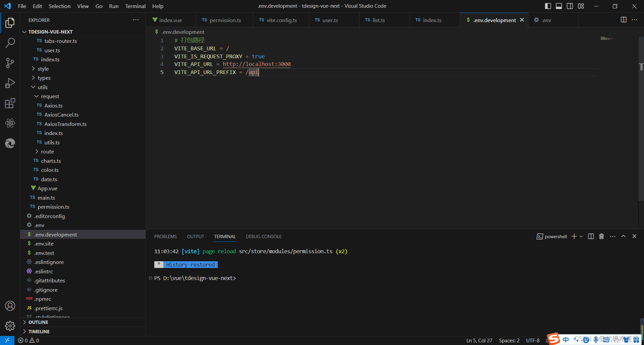The height and width of the screenshot is (345, 644).
Task: Switch to permission.ts editor tab
Action: tap(224, 20)
